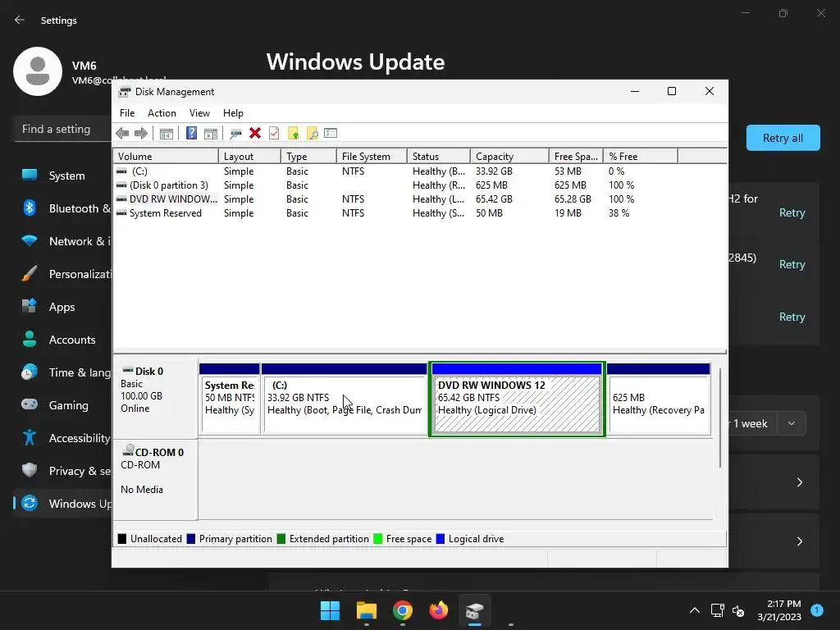Viewport: 840px width, 630px height.
Task: Open Bluetooth settings in the sidebar
Action: [62, 208]
